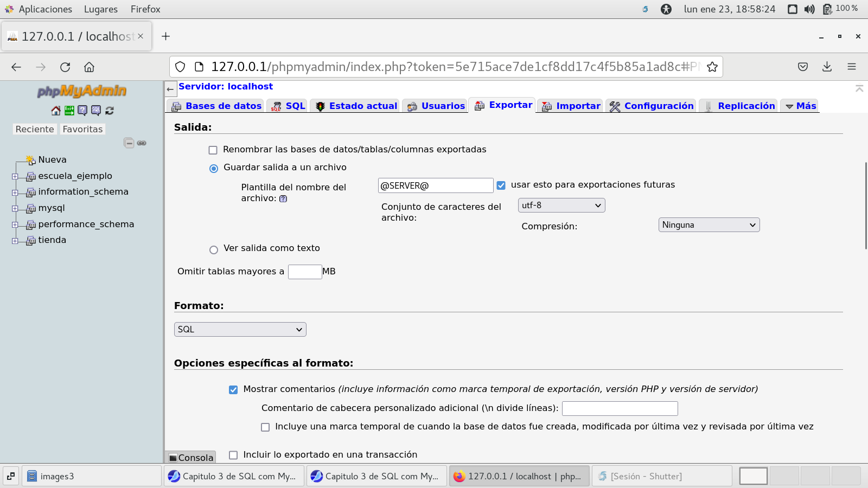Click the help icon beside filename template
This screenshot has height=488, width=868.
click(283, 199)
